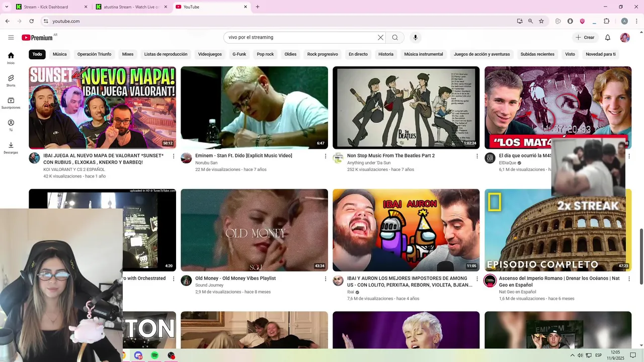Open the browser Extensions puzzle icon
This screenshot has width=644, height=362.
pos(606,21)
